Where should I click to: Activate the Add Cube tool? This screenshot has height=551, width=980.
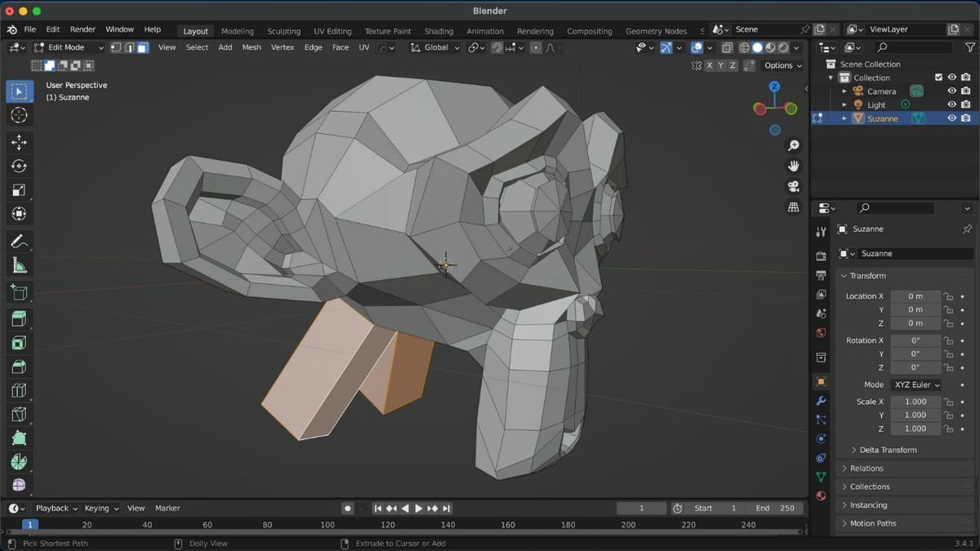[x=20, y=292]
